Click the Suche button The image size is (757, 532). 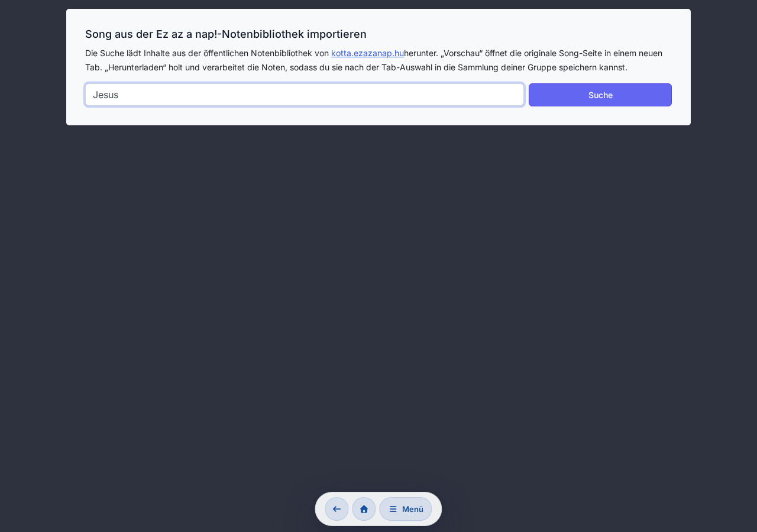pyautogui.click(x=600, y=95)
